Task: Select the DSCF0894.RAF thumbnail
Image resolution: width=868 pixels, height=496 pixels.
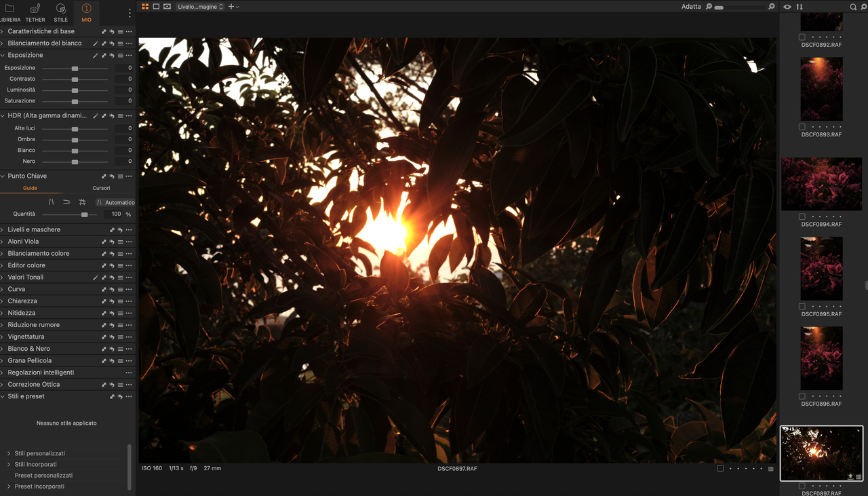Action: [x=821, y=185]
